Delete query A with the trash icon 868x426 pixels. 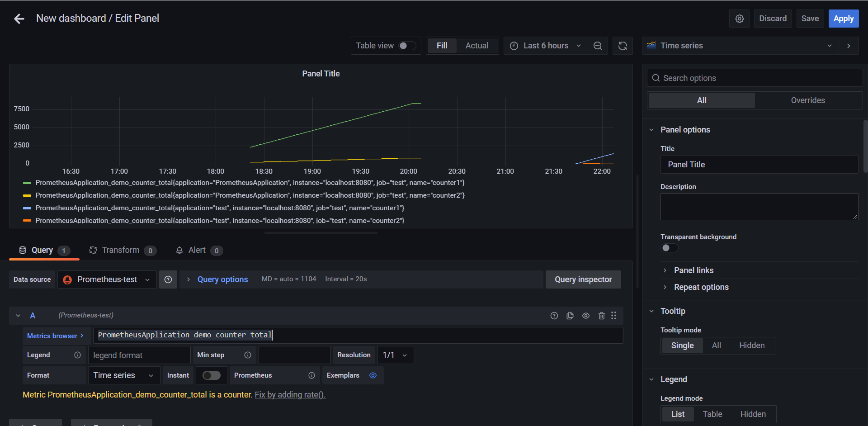[x=601, y=316]
